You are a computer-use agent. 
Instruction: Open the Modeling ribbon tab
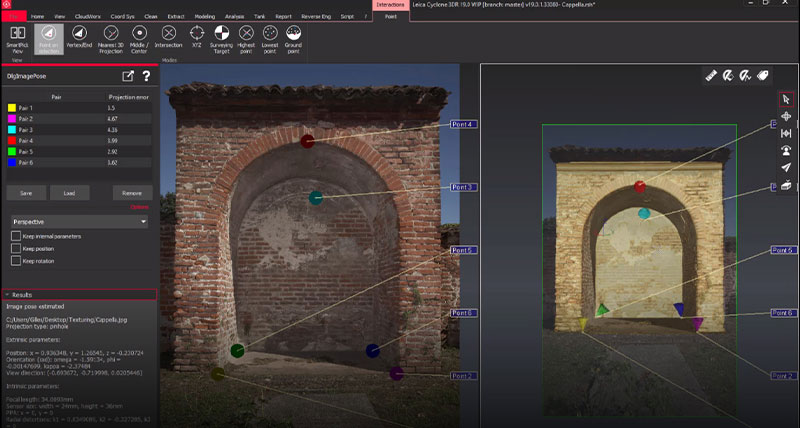coord(205,16)
